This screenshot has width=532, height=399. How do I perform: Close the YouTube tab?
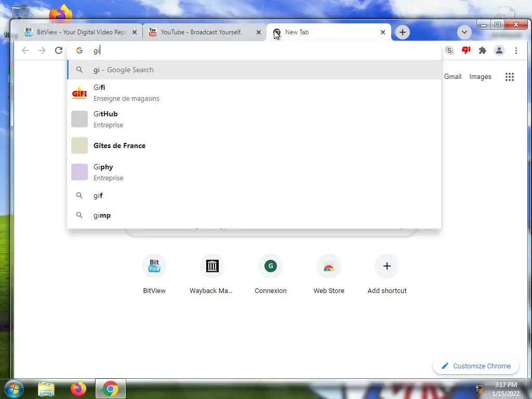(x=259, y=32)
